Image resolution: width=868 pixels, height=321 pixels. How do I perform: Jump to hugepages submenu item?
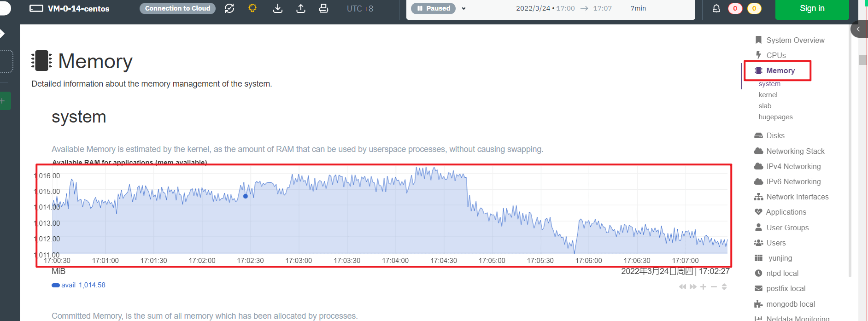[775, 117]
